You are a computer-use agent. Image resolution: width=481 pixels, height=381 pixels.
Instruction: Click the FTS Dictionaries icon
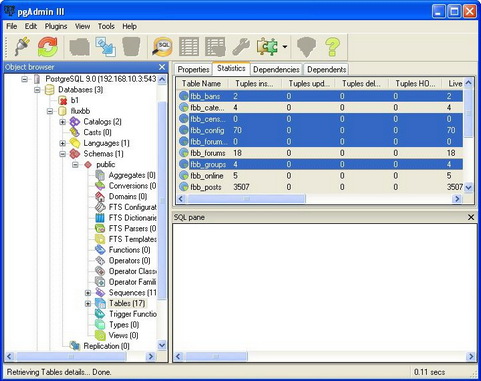pyautogui.click(x=100, y=218)
